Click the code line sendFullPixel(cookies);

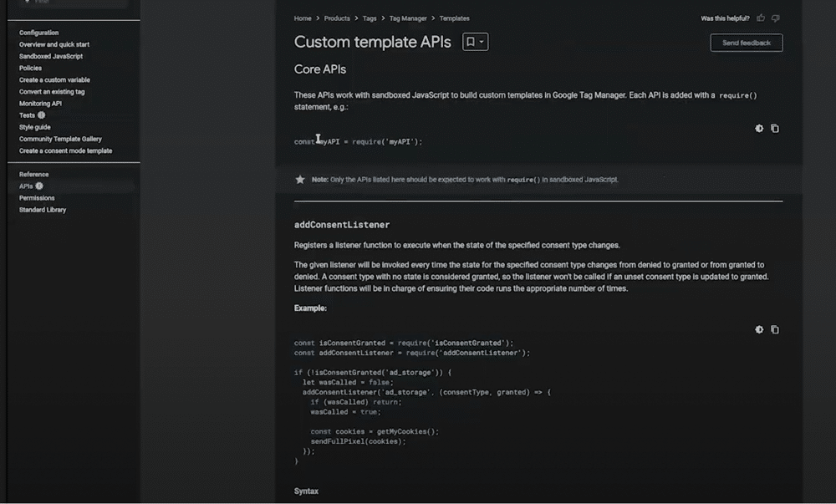[359, 441]
